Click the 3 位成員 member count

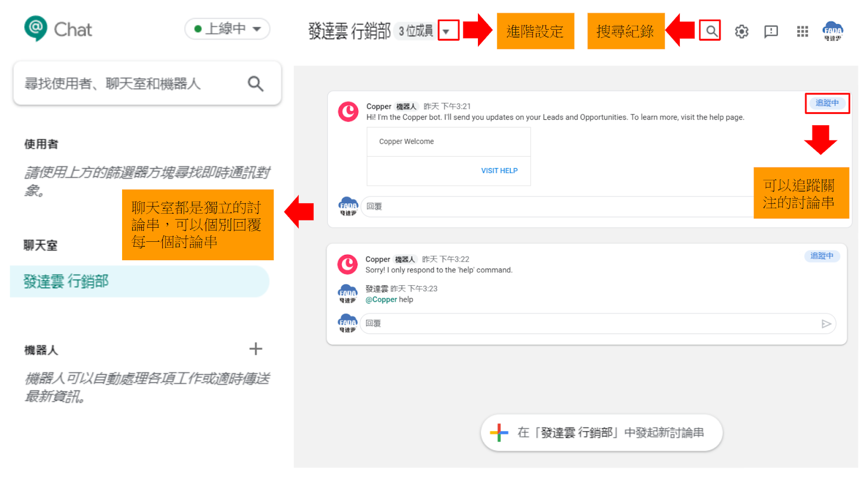pos(416,31)
